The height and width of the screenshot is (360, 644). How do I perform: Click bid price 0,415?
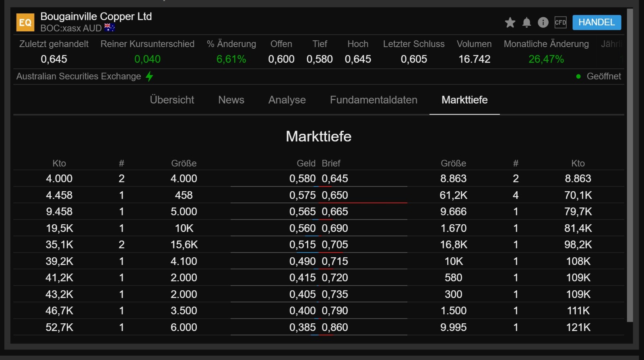pos(302,278)
